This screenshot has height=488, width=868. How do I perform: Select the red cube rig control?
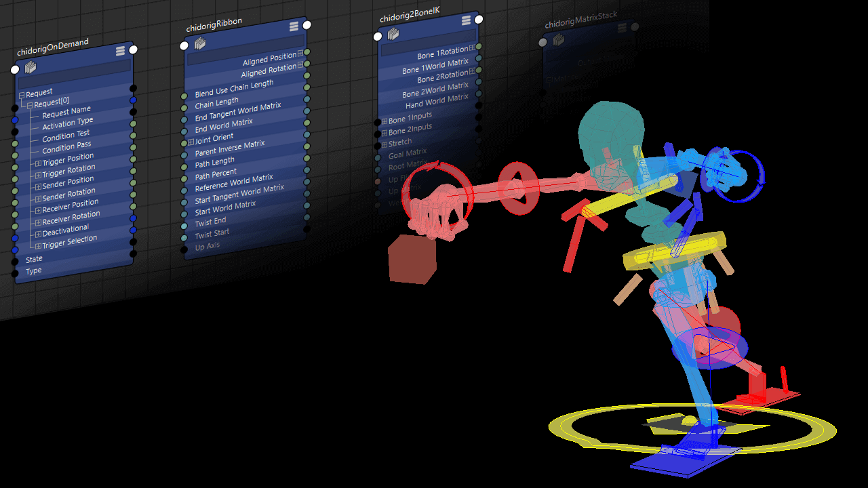click(412, 259)
